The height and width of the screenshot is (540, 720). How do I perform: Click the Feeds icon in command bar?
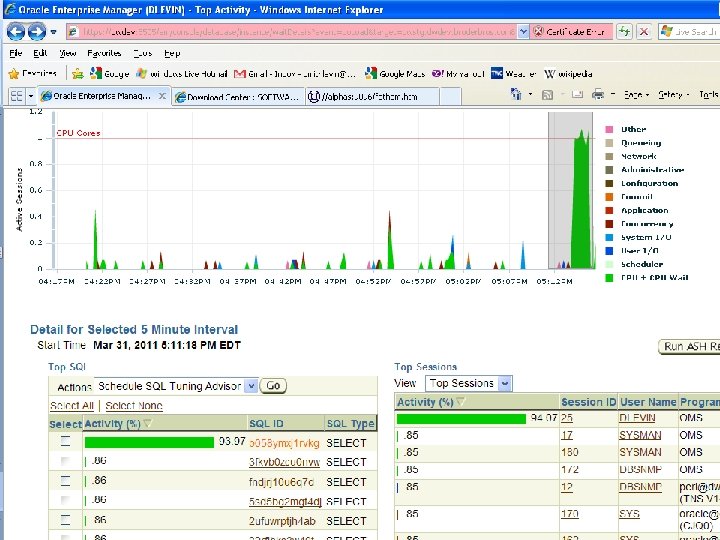[x=547, y=95]
